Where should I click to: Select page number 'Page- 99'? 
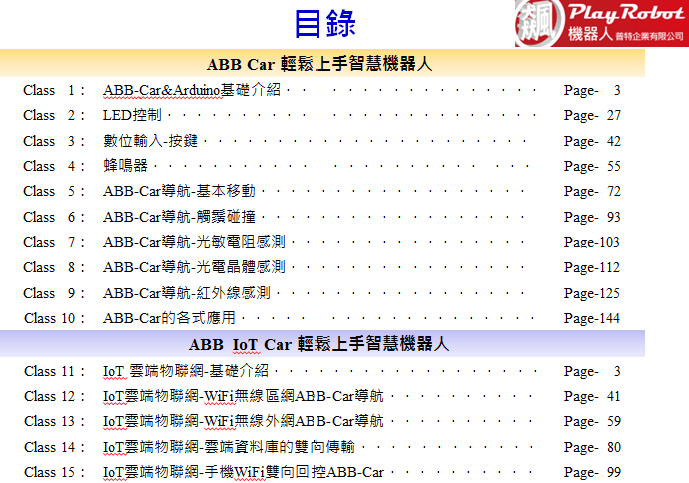(592, 473)
